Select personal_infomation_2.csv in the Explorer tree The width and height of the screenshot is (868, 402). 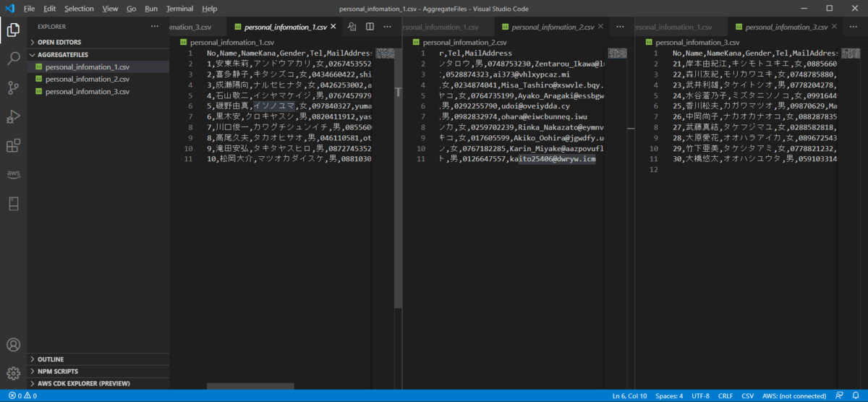(98, 79)
